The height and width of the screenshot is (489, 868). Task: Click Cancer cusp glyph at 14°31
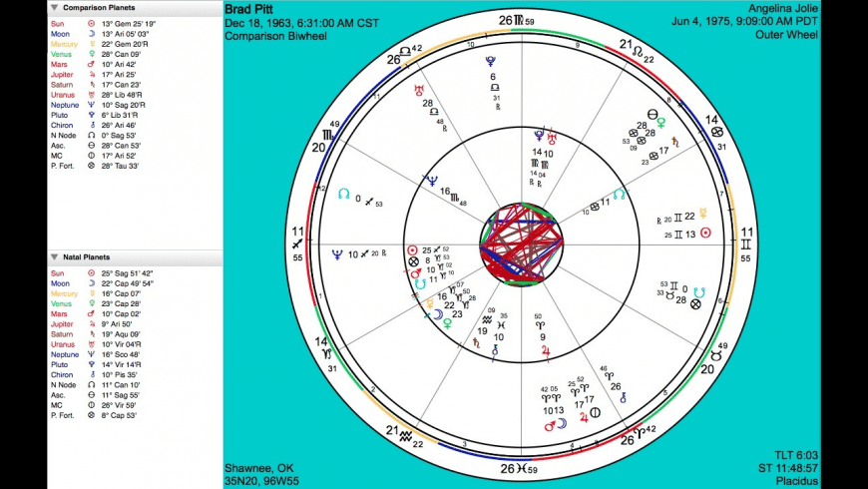717,132
